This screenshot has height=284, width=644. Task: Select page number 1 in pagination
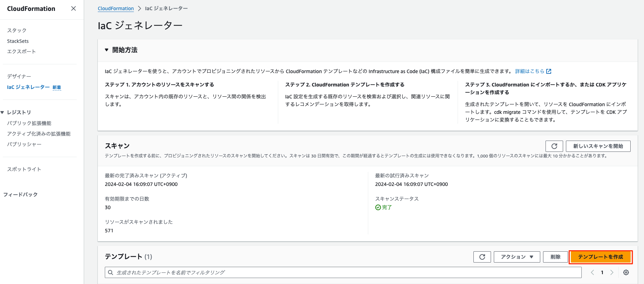point(602,272)
